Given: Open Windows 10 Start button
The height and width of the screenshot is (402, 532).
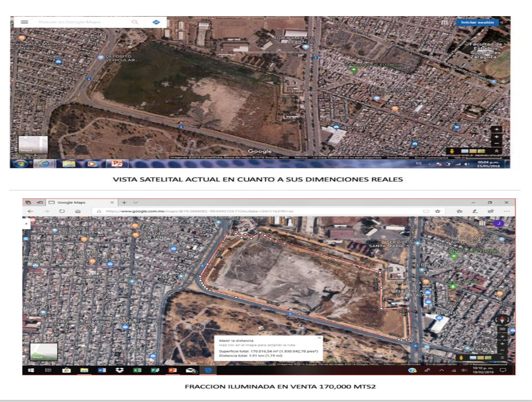Looking at the screenshot, I should (x=31, y=370).
